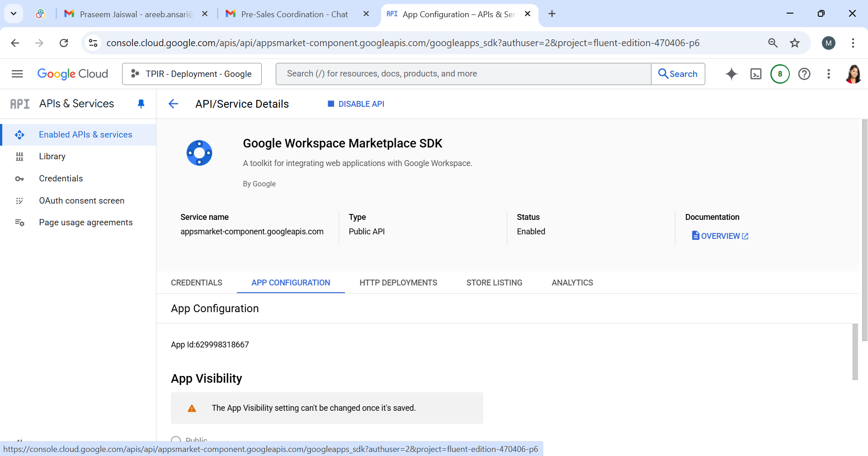The image size is (868, 456).
Task: Click the DISABLE API button
Action: (356, 104)
